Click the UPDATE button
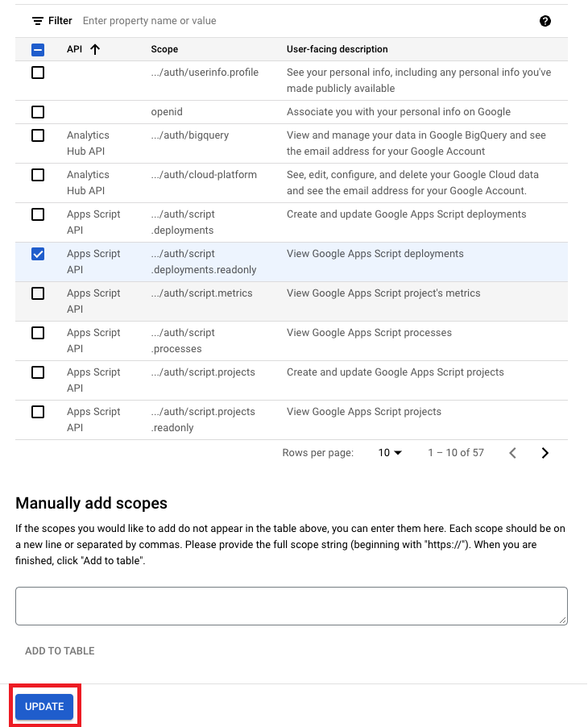Viewport: 588px width, 727px height. click(44, 707)
